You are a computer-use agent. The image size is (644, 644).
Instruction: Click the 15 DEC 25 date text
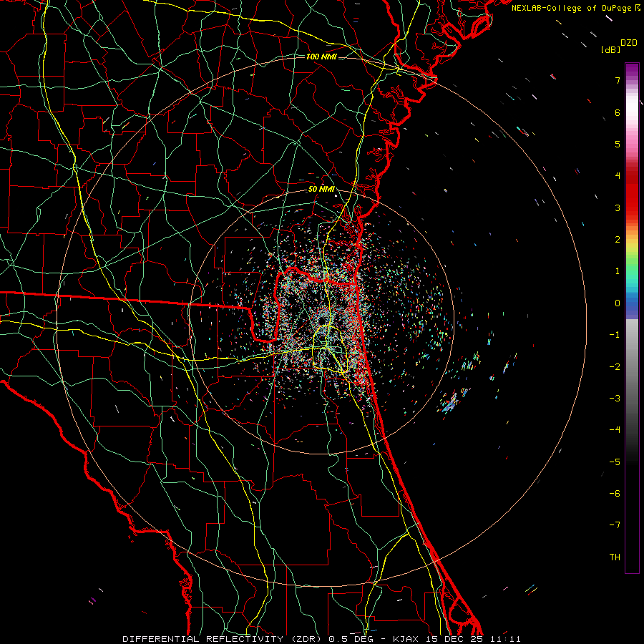coord(453,639)
